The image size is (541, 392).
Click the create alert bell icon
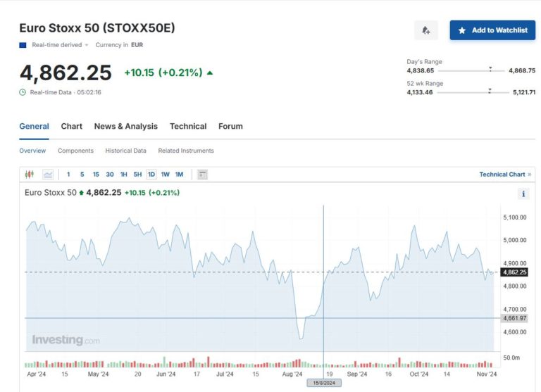pos(425,30)
